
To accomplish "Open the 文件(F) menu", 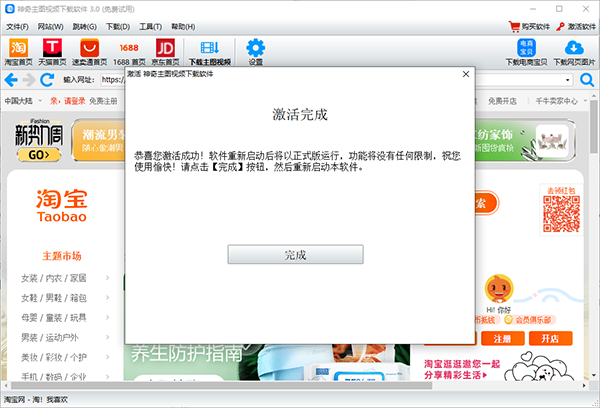I will coord(18,26).
